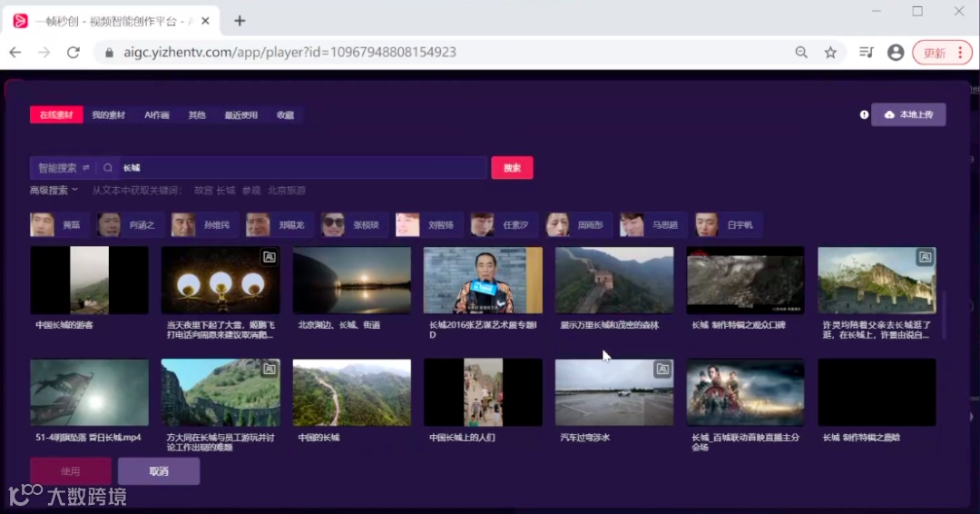
Task: Filter by the person chip 周雨彤
Action: (577, 224)
